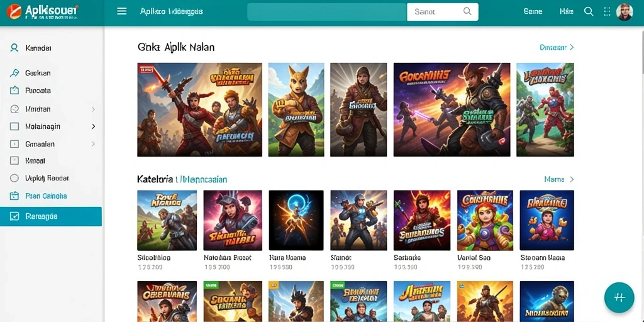This screenshot has height=322, width=644.
Task: Click the chevron next to Mama
Action: [x=572, y=179]
